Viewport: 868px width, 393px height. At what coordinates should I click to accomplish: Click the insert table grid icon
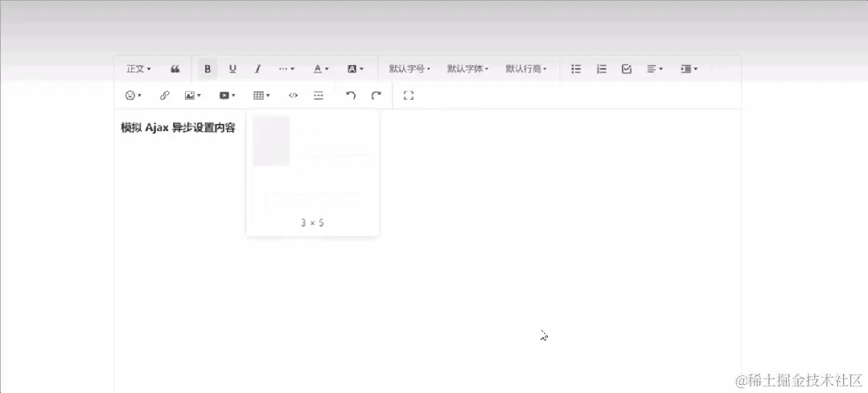[x=261, y=95]
